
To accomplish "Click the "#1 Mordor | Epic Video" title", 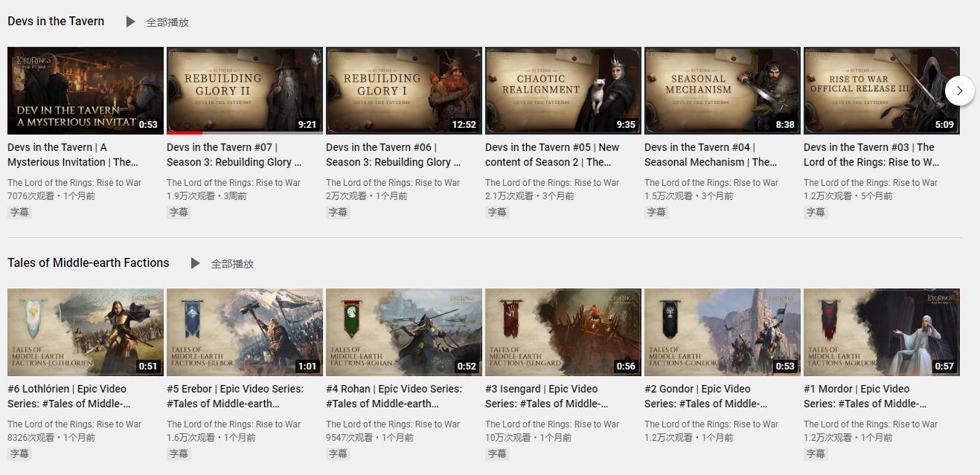I will pos(865,396).
